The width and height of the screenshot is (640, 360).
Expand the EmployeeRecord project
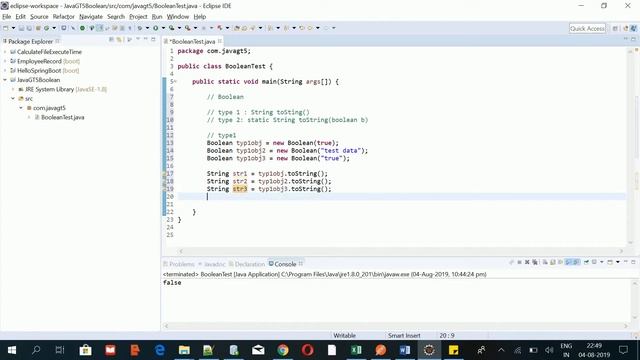5,61
